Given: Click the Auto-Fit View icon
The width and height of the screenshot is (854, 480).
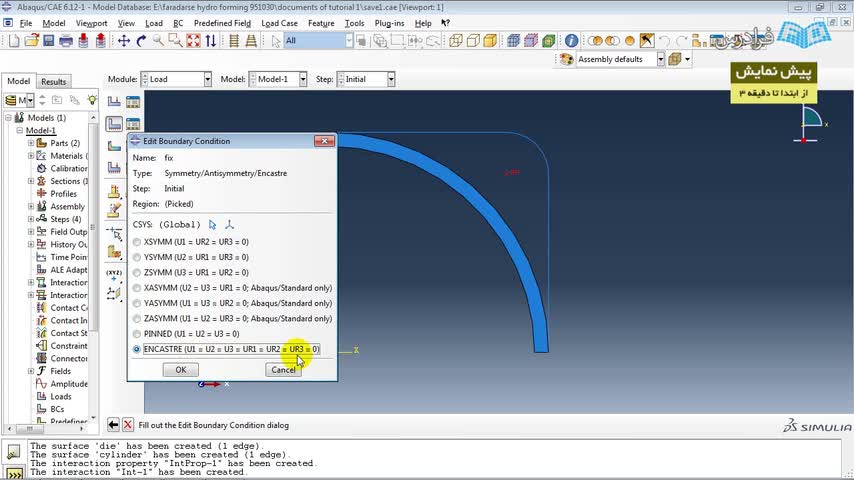Looking at the screenshot, I should pos(193,41).
